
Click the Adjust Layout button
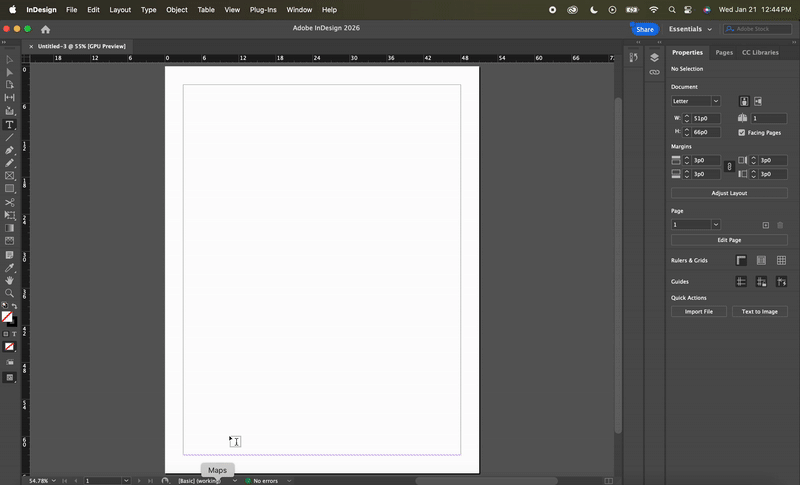point(729,193)
